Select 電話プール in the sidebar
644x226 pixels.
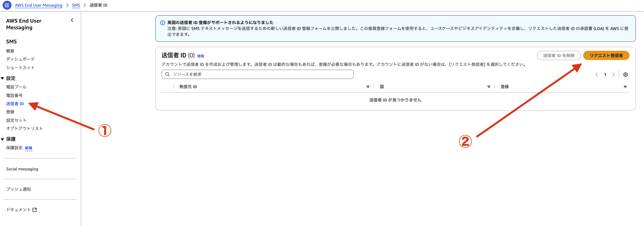[x=16, y=87]
